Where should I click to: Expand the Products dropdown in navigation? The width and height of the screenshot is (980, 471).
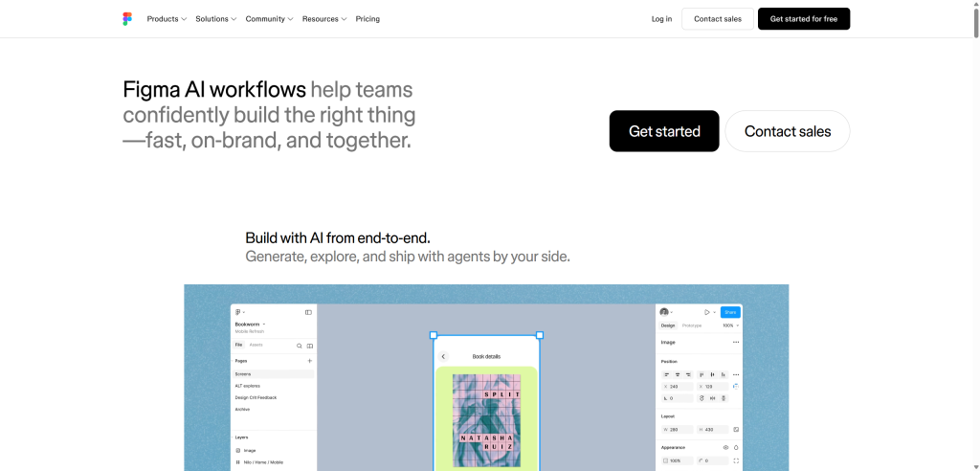coord(167,19)
